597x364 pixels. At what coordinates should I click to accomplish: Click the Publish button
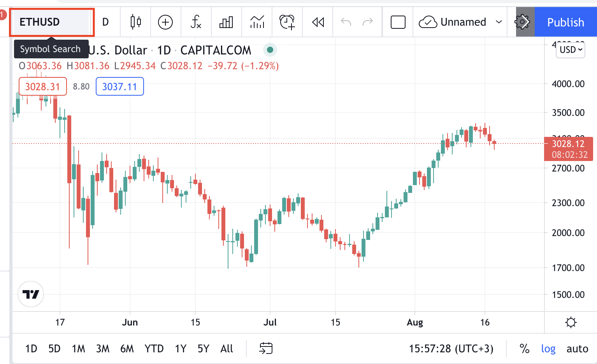pos(565,22)
